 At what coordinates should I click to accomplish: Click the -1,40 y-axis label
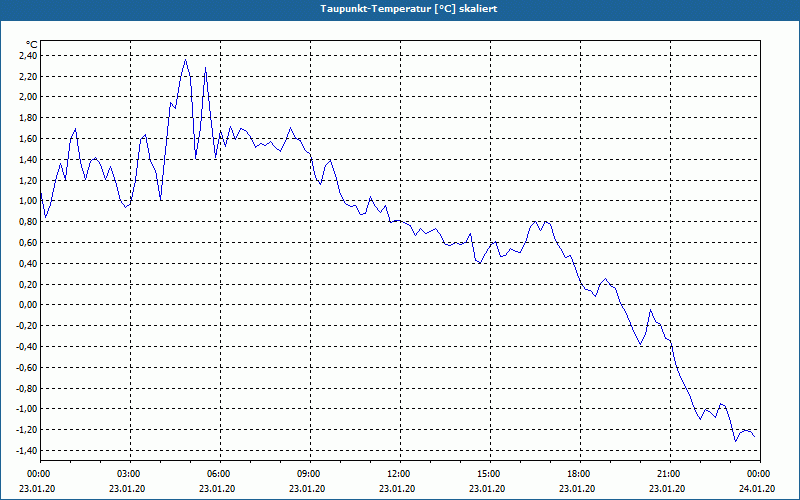[x=28, y=451]
